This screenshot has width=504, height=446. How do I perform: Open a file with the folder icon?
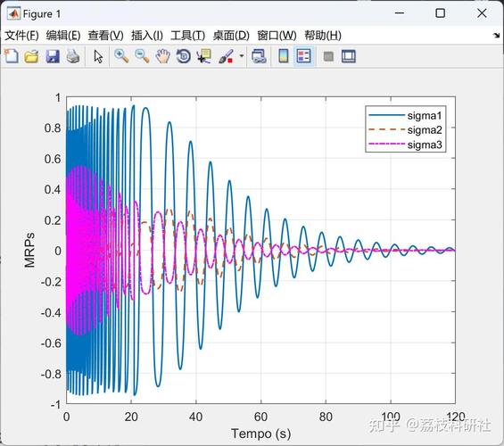[31, 56]
